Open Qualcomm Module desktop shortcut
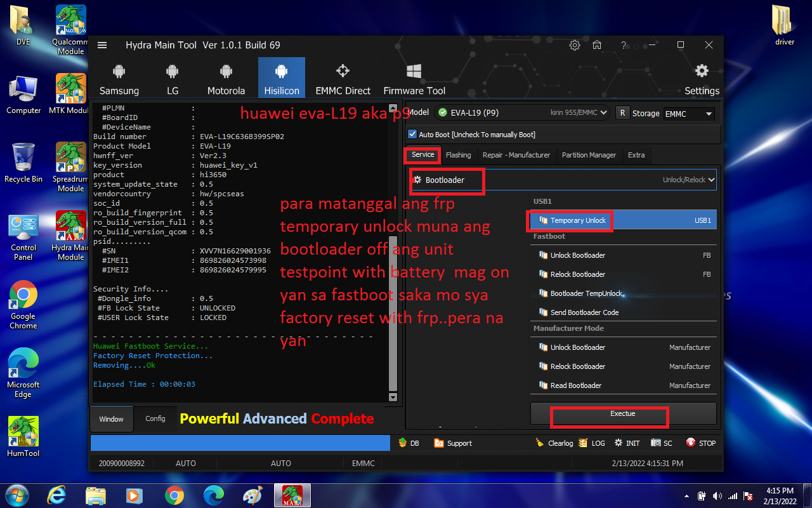 pos(71,30)
